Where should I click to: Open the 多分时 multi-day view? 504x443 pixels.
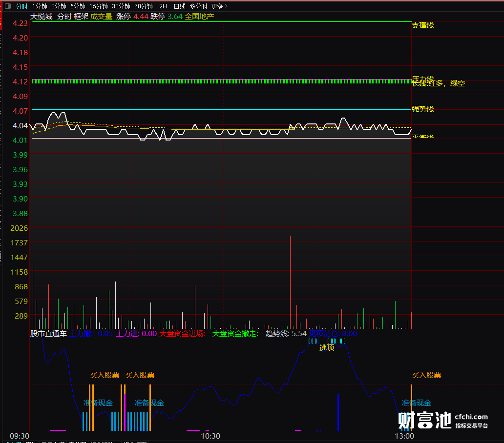(198, 6)
